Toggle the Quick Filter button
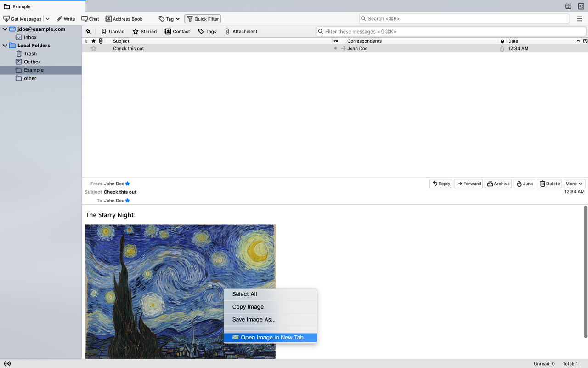The image size is (588, 368). pyautogui.click(x=203, y=19)
